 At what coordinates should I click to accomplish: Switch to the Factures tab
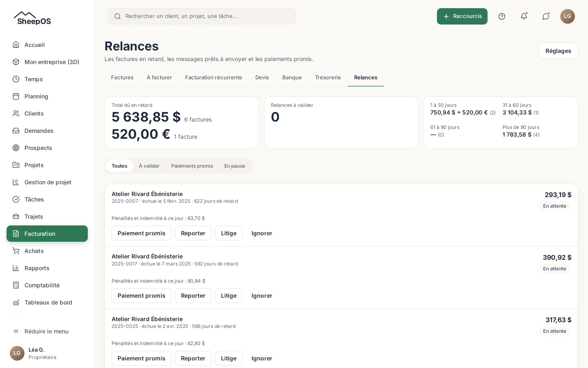coord(122,77)
